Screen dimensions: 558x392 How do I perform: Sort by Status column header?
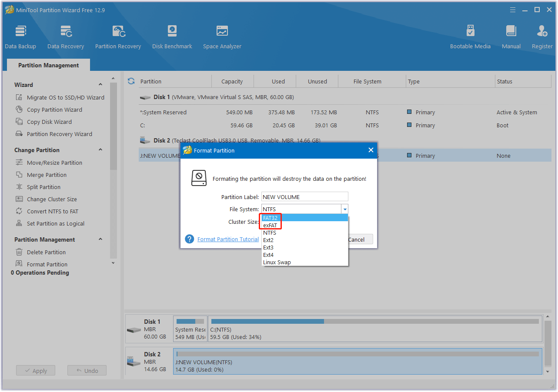click(524, 81)
